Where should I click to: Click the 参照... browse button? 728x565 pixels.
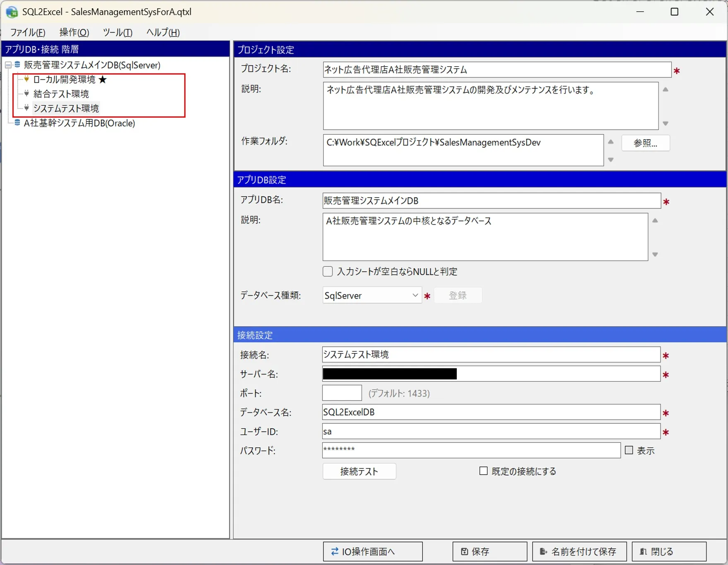[646, 143]
